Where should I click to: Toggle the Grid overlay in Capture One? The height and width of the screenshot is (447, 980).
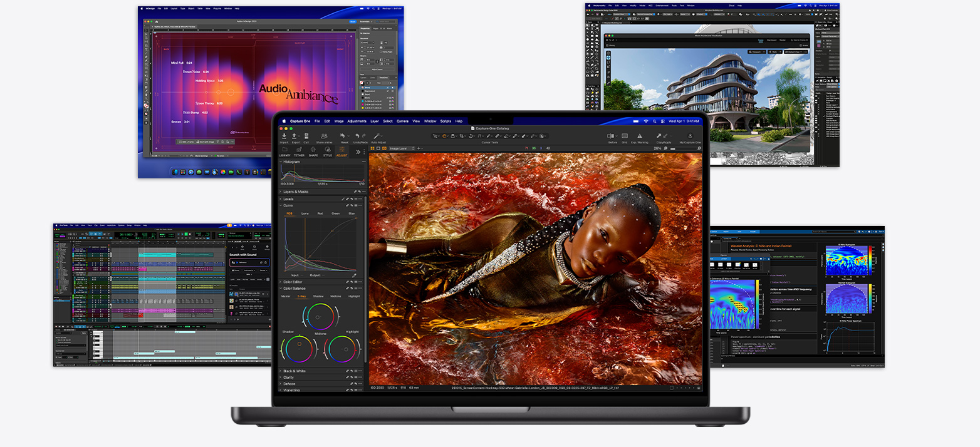click(x=625, y=136)
